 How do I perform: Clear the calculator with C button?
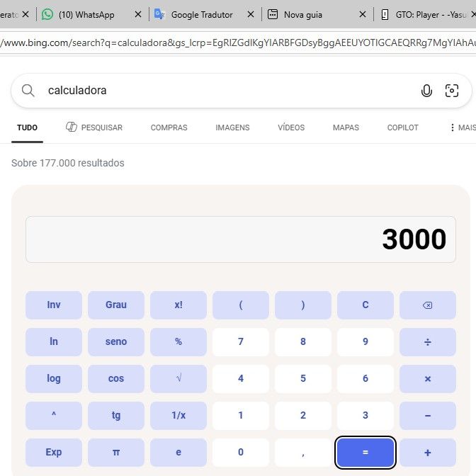365,305
